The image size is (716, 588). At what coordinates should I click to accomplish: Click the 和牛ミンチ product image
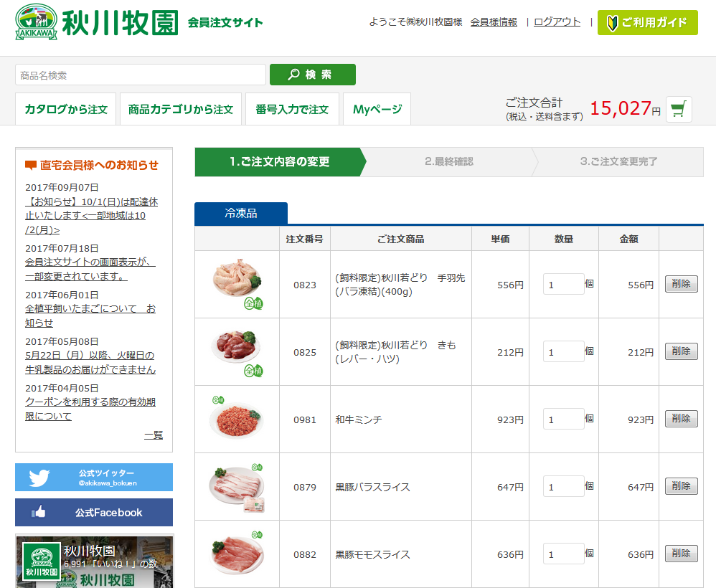click(x=235, y=418)
